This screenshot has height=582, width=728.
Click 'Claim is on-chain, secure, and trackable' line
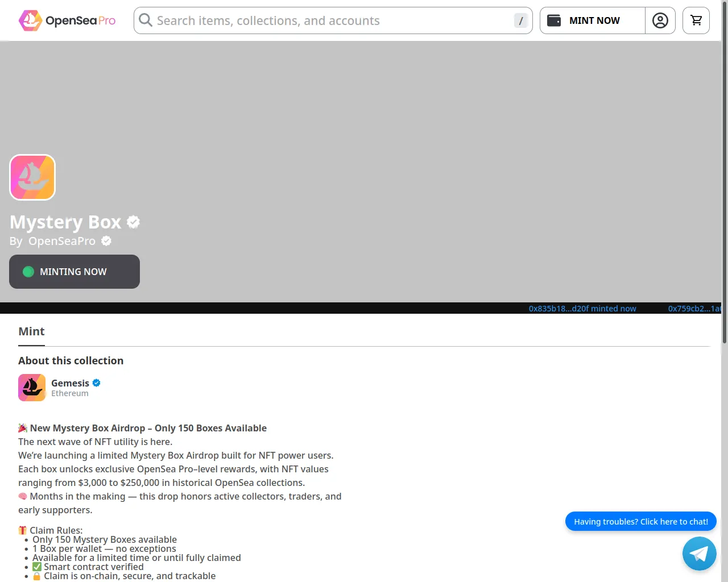click(130, 576)
